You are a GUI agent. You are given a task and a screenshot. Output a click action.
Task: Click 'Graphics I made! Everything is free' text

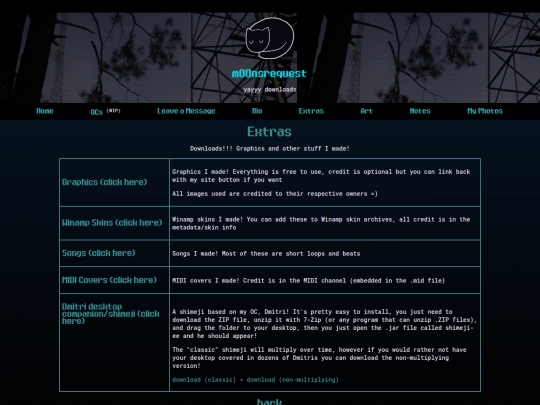click(321, 176)
